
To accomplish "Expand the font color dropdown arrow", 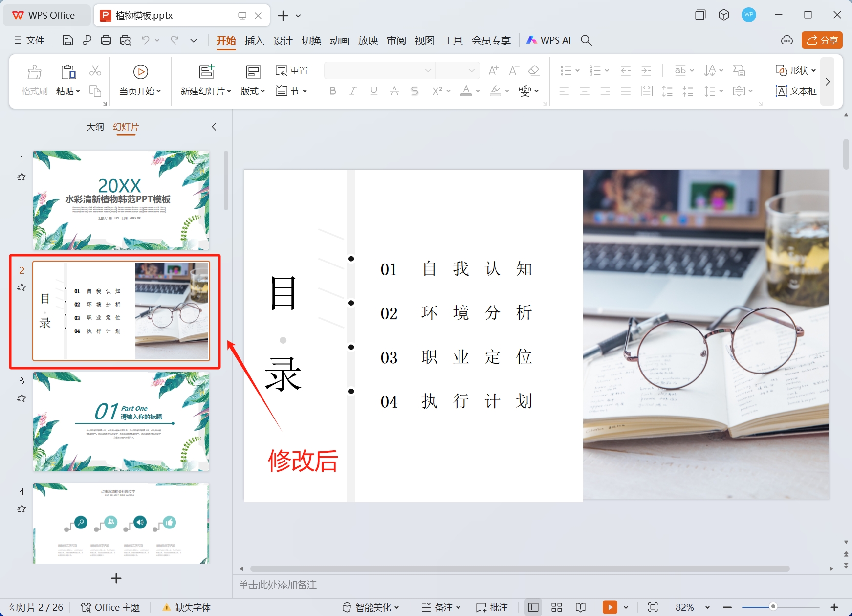I will (x=477, y=91).
